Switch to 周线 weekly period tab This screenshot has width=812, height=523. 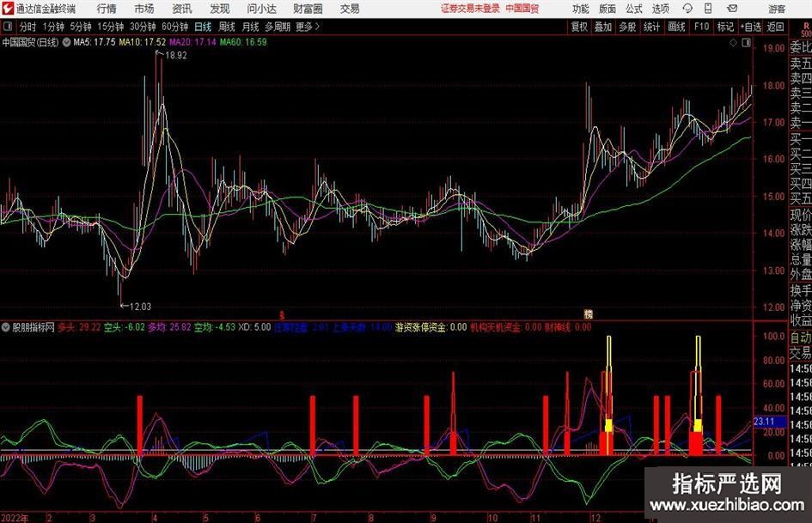pos(227,27)
